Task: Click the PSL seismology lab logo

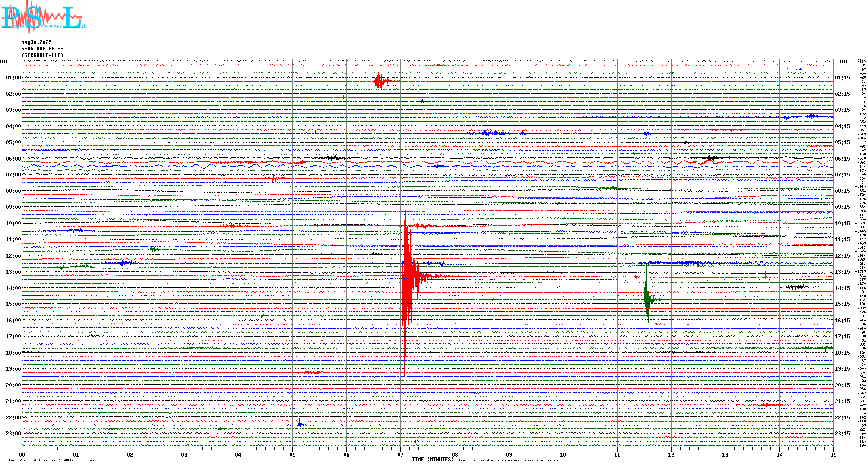Action: (x=43, y=17)
